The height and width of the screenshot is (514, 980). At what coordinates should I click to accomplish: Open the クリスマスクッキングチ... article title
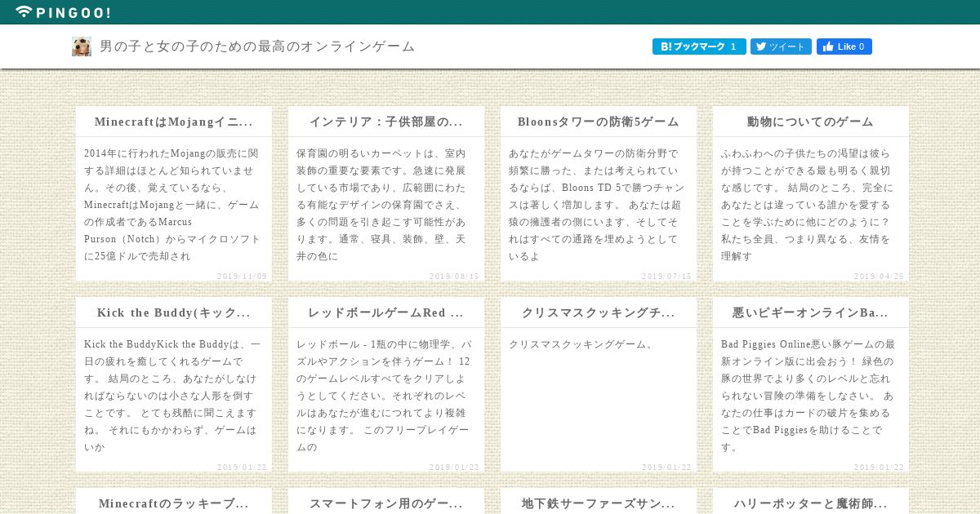pyautogui.click(x=599, y=312)
